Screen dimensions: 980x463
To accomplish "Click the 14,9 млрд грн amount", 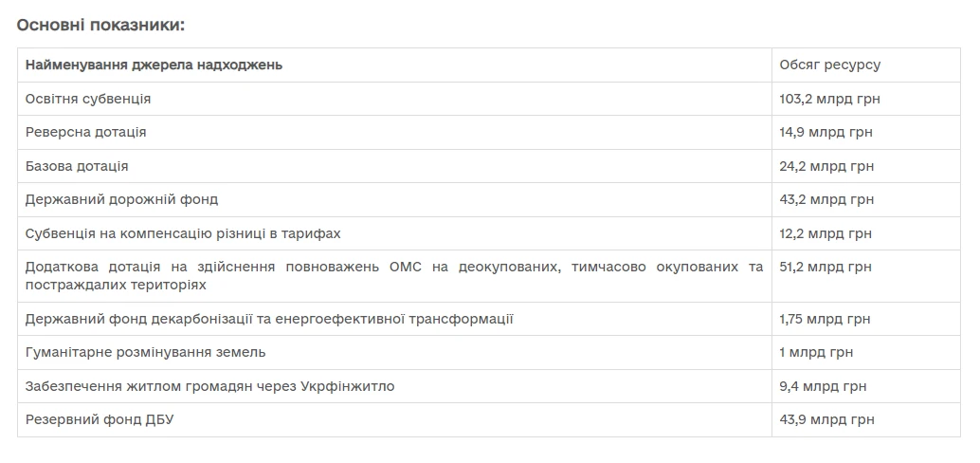I will pyautogui.click(x=826, y=132).
